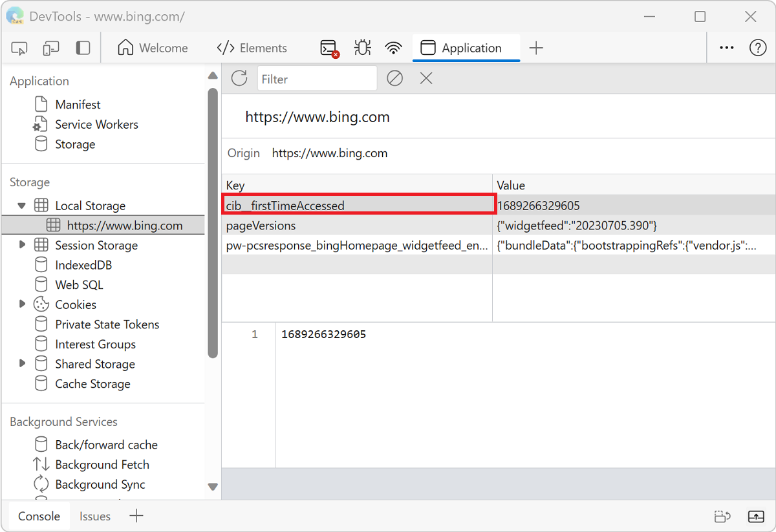
Task: Clear all items with the circle-slash icon
Action: tap(394, 78)
